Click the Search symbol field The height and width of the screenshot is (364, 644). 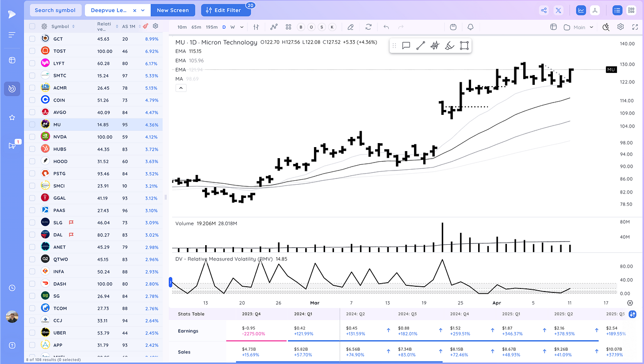pos(55,10)
